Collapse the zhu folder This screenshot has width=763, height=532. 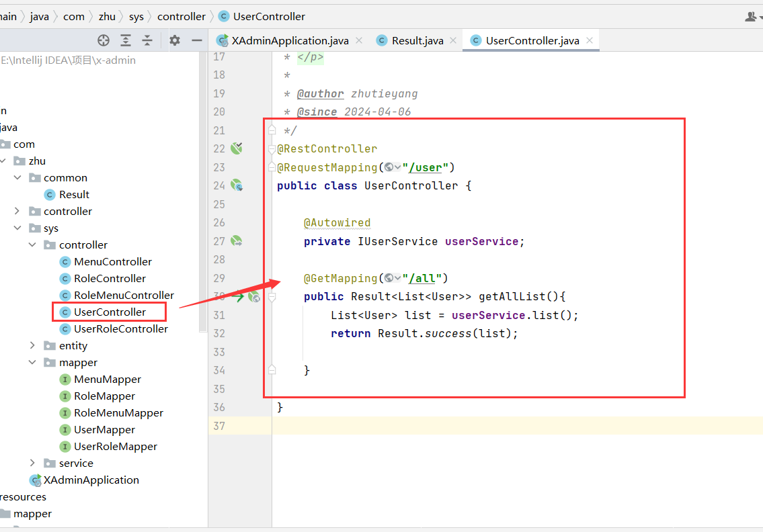click(3, 161)
